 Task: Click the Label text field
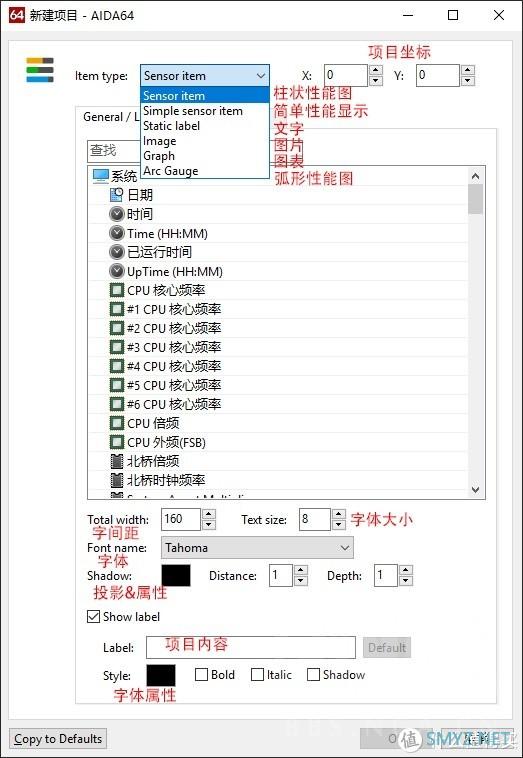coord(251,647)
